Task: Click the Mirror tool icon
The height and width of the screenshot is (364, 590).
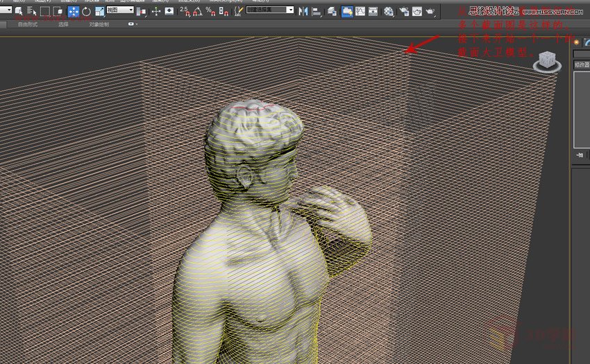Action: coord(303,12)
